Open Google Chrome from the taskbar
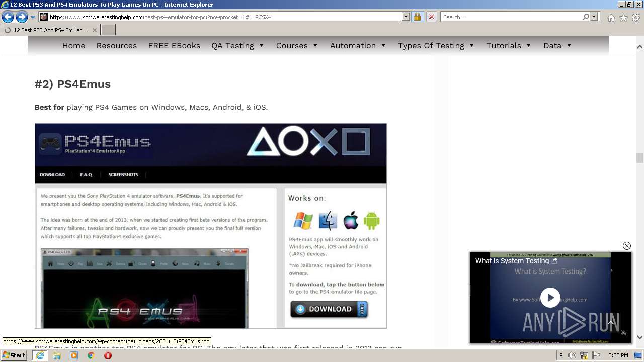The height and width of the screenshot is (362, 644). coord(91,355)
